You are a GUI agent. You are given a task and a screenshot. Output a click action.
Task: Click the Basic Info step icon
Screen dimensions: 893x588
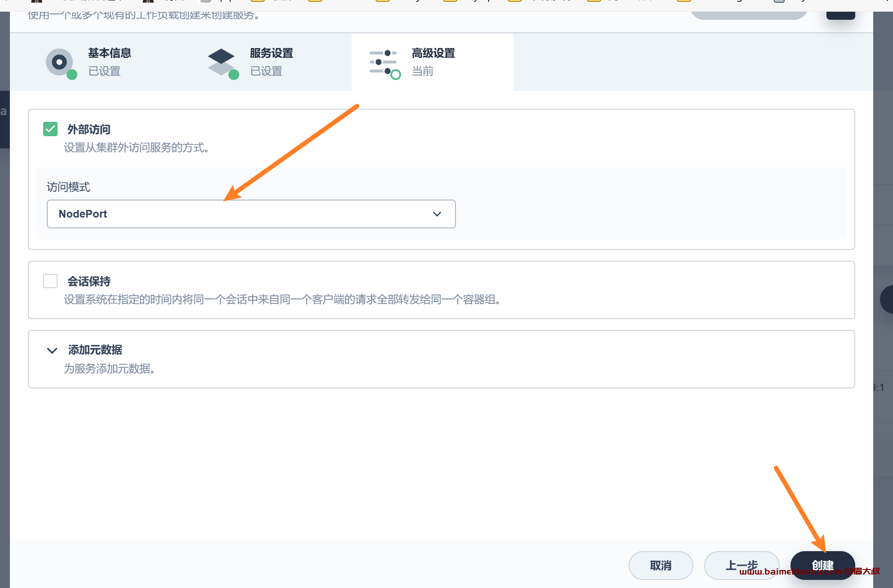[59, 62]
